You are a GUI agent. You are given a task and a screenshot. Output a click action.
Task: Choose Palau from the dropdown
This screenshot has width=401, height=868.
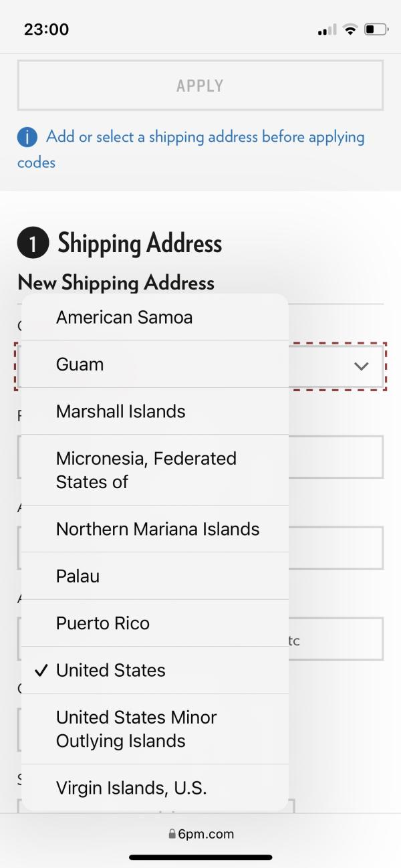pyautogui.click(x=155, y=575)
